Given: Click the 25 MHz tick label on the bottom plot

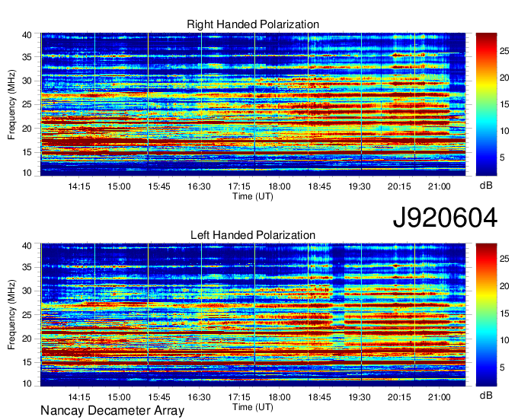Looking at the screenshot, I should (27, 315).
